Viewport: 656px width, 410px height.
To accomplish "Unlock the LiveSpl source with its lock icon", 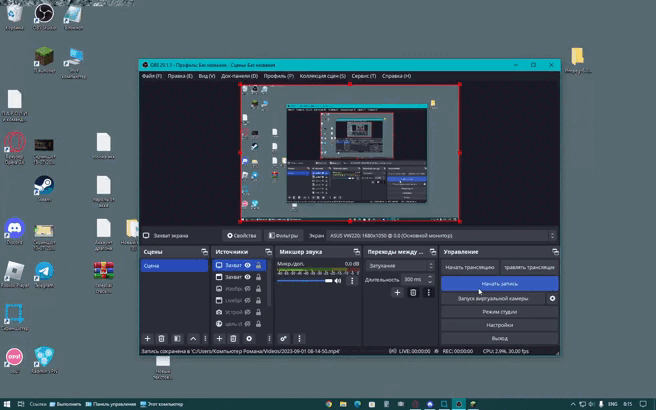I will coord(259,300).
